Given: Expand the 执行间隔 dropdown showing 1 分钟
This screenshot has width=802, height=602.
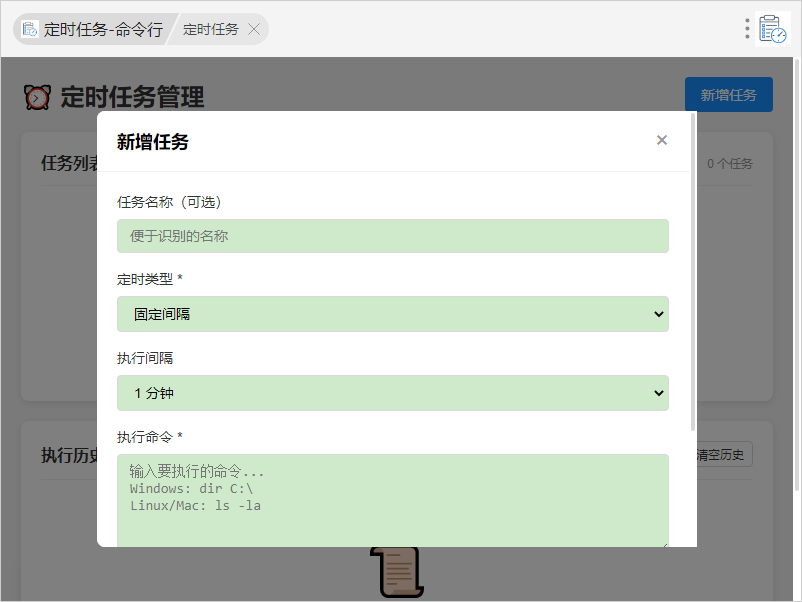Looking at the screenshot, I should click(392, 393).
